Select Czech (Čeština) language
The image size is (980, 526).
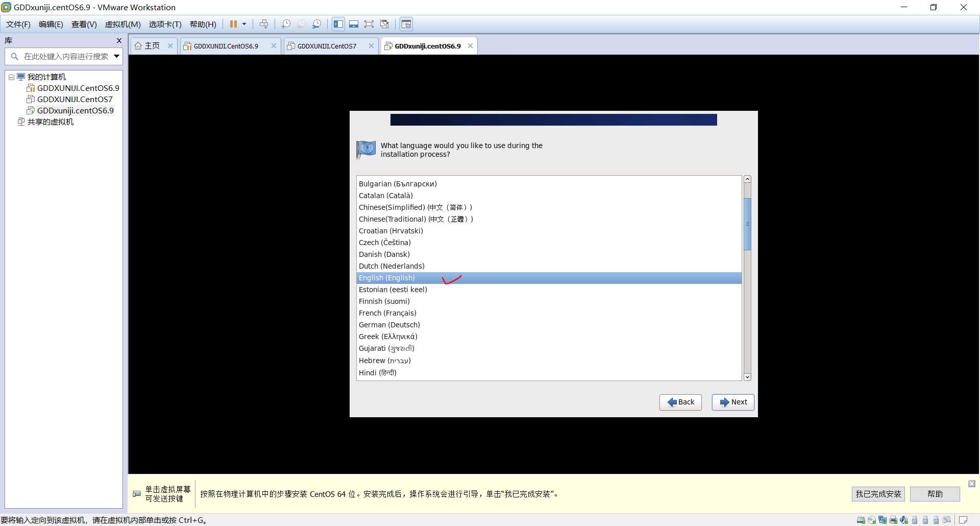pyautogui.click(x=549, y=243)
